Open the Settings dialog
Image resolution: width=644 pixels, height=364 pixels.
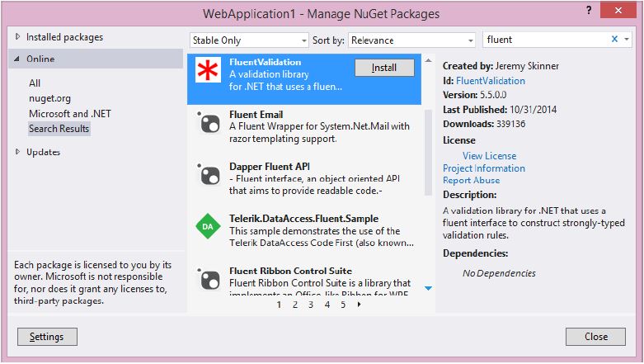tap(47, 337)
